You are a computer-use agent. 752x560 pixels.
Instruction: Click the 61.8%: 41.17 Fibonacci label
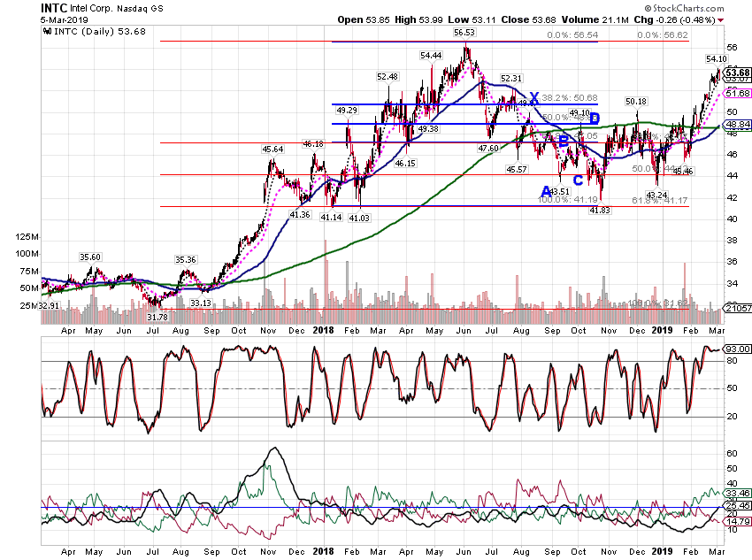point(660,201)
